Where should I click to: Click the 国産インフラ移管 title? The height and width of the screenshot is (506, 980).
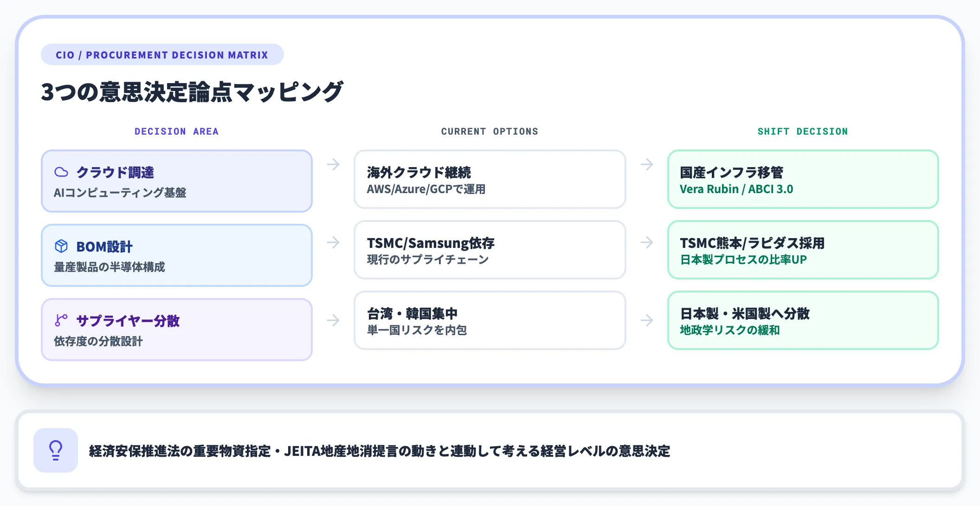[732, 172]
